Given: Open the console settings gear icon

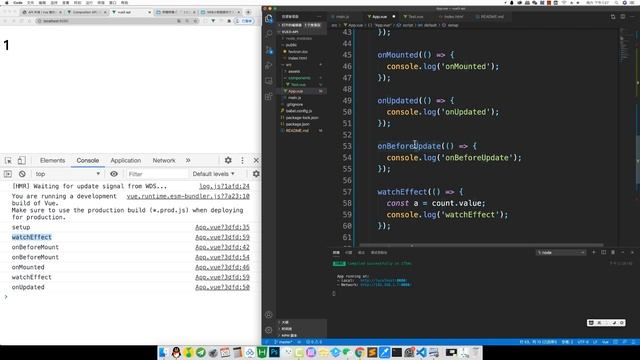Looking at the screenshot, I should pyautogui.click(x=256, y=174).
